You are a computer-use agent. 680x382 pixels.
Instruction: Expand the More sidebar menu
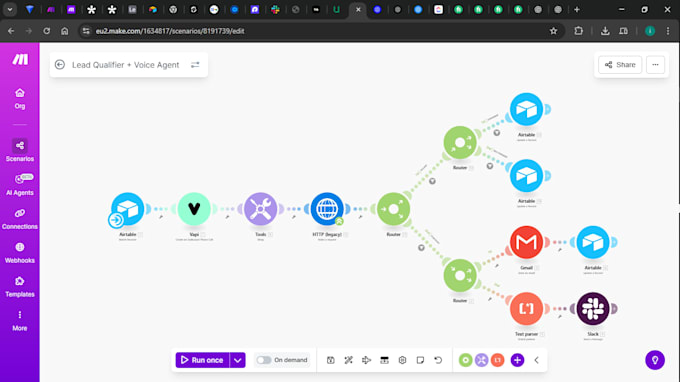[x=20, y=320]
